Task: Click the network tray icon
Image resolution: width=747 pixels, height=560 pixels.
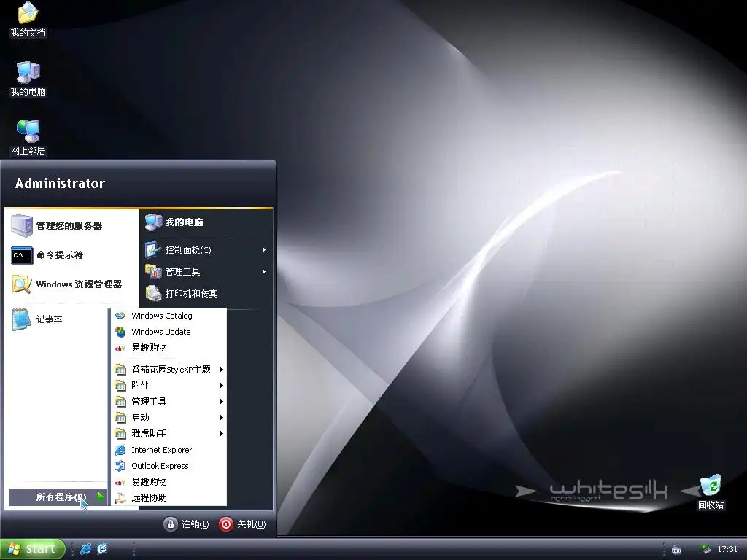Action: click(x=706, y=550)
